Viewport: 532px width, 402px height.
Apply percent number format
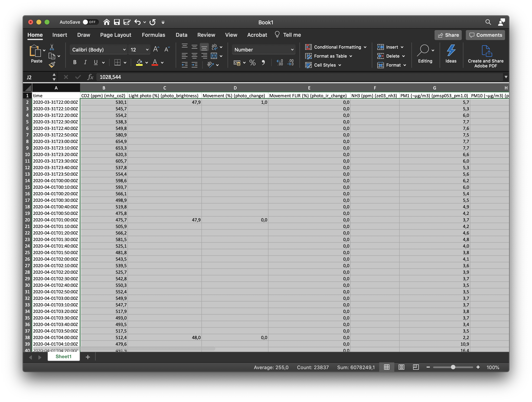pyautogui.click(x=252, y=63)
